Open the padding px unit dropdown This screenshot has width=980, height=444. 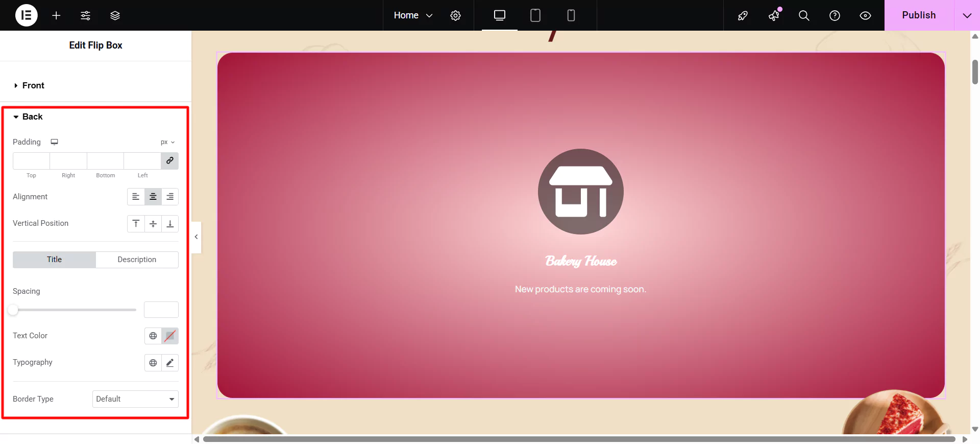pyautogui.click(x=167, y=142)
